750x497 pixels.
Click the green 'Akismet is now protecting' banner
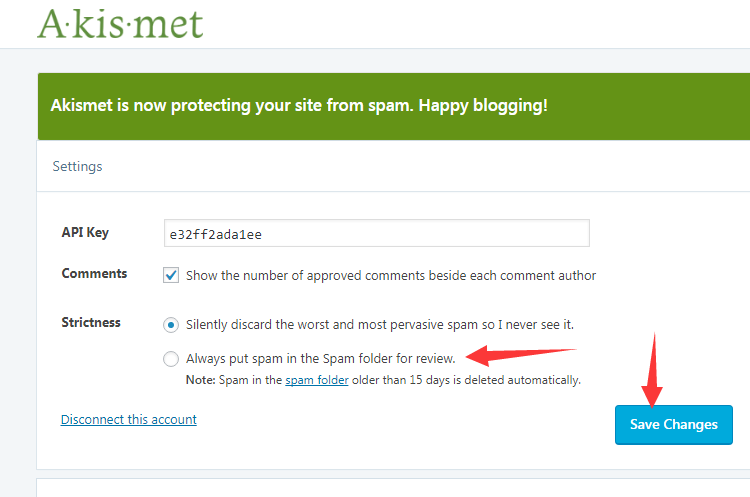click(394, 106)
